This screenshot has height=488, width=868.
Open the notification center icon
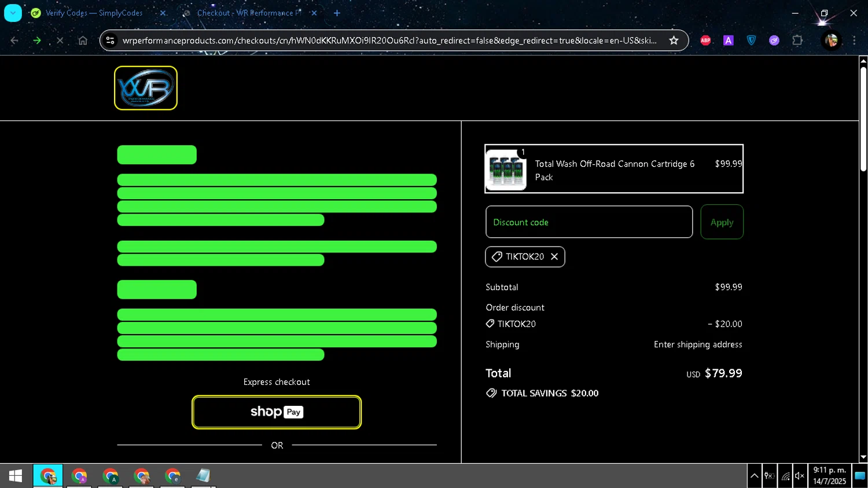click(860, 476)
